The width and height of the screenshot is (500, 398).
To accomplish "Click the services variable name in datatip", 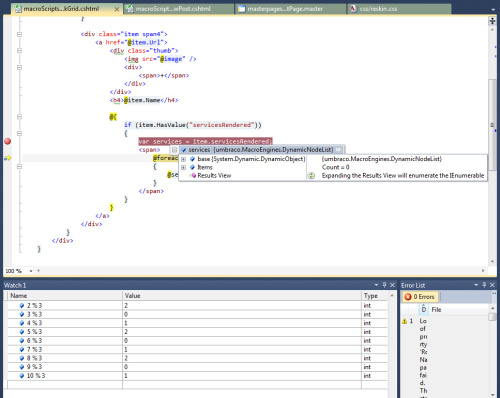I will point(199,150).
